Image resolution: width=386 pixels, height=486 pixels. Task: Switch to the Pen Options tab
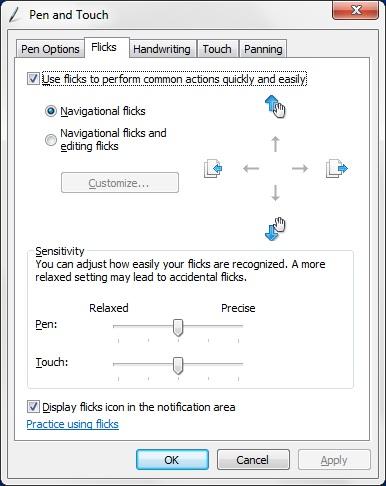[50, 49]
